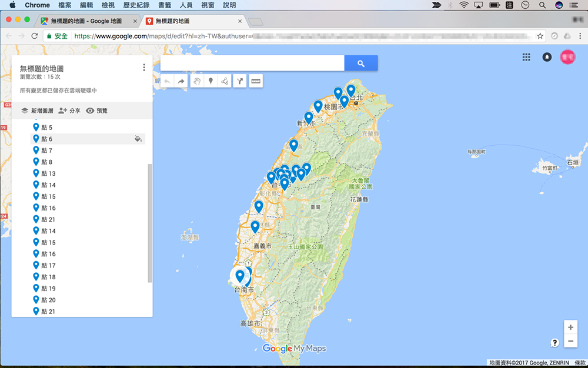Open a new Chrome tab
The width and height of the screenshot is (588, 368).
[x=256, y=22]
